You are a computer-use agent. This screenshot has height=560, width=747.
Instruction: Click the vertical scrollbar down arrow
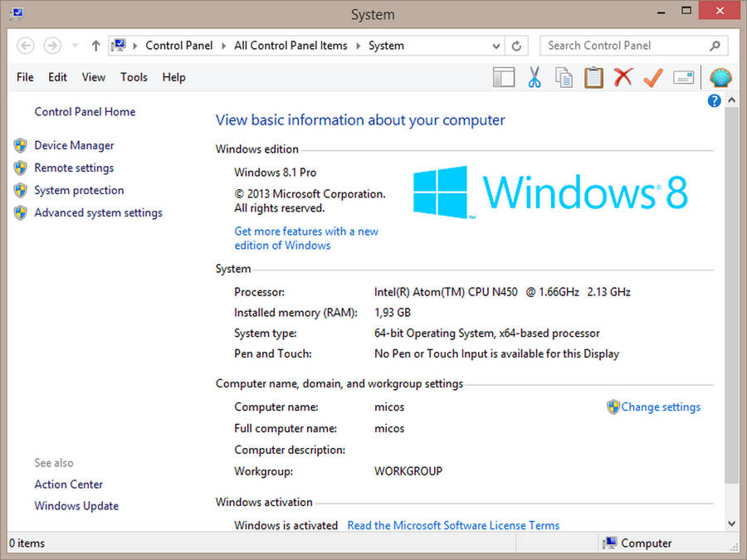[731, 523]
